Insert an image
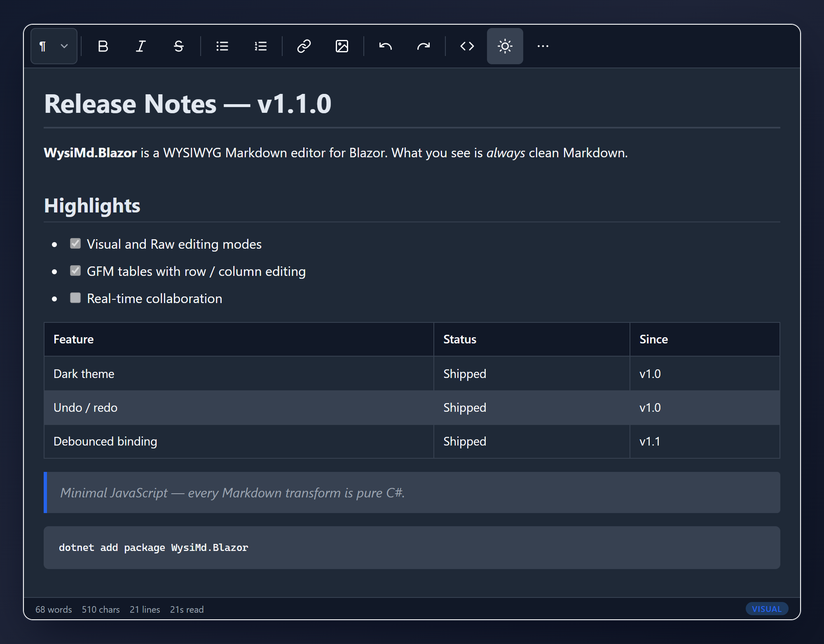This screenshot has height=644, width=824. (x=342, y=46)
